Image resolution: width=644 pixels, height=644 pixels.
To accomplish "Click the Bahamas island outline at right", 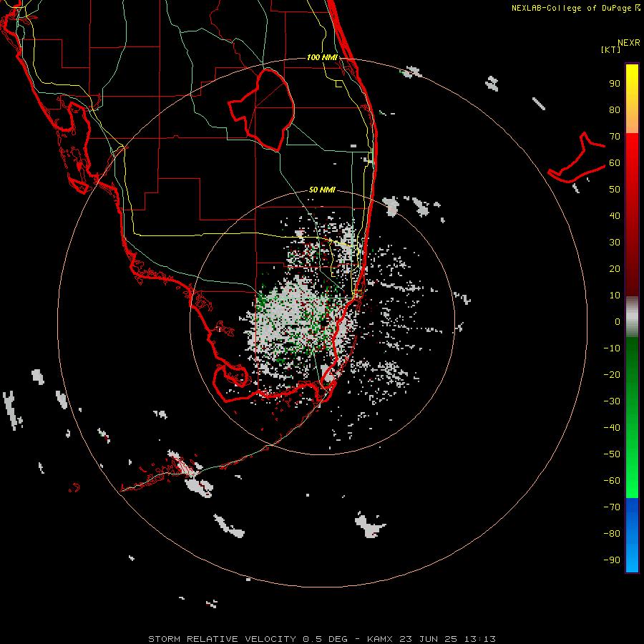I will (577, 158).
